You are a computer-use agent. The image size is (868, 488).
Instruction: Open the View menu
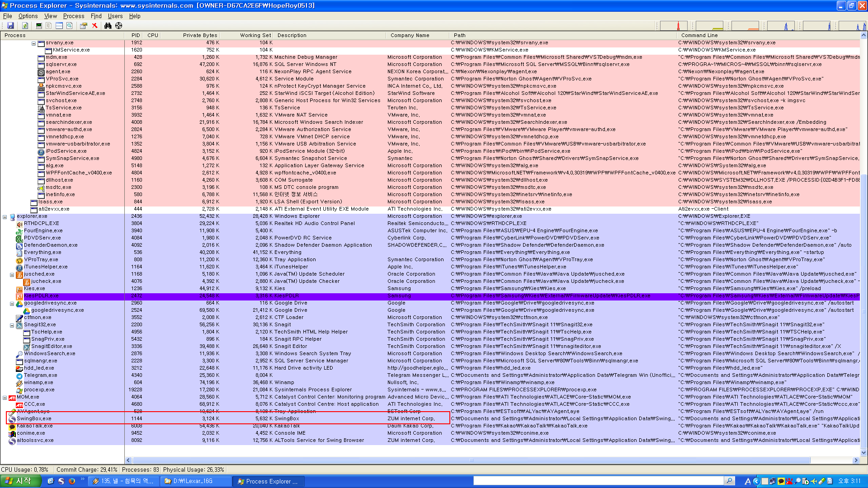(x=51, y=16)
